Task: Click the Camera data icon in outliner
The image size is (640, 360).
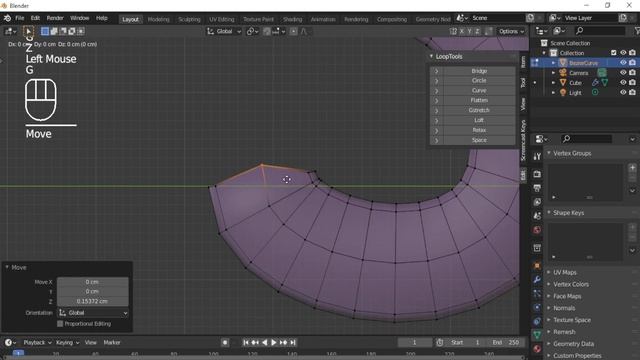Action: point(602,73)
